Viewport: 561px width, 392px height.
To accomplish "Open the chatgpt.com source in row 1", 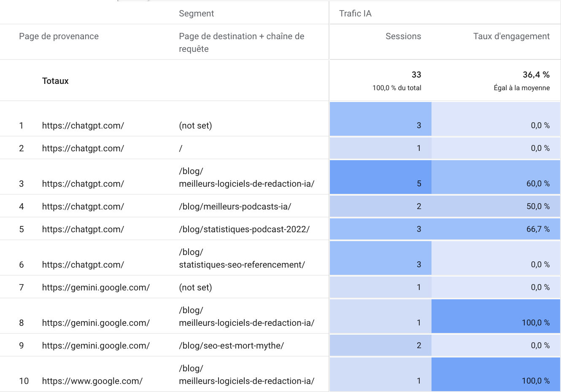I will (x=83, y=126).
